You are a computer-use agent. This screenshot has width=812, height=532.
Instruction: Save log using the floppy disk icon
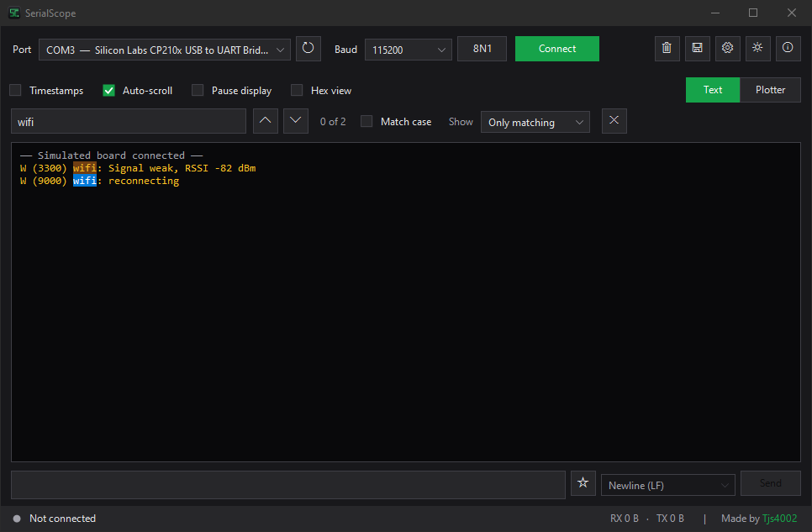pyautogui.click(x=697, y=49)
